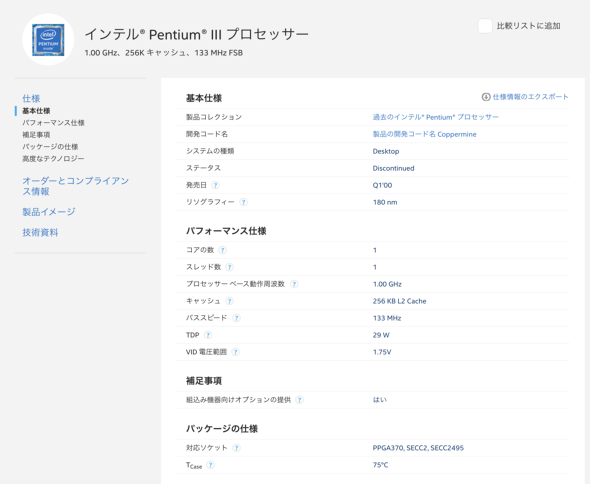Open the 高度なテクノロジー sidebar section
The width and height of the screenshot is (590, 484).
[x=53, y=159]
